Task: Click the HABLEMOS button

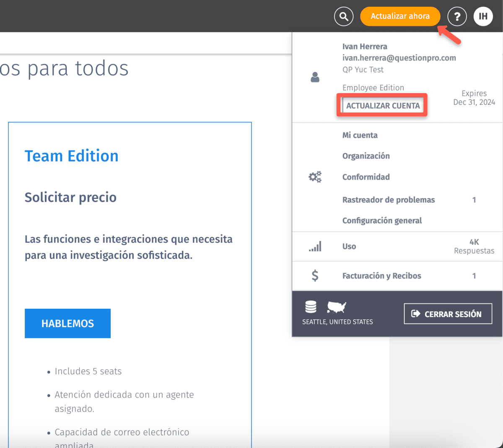Action: 67,323
